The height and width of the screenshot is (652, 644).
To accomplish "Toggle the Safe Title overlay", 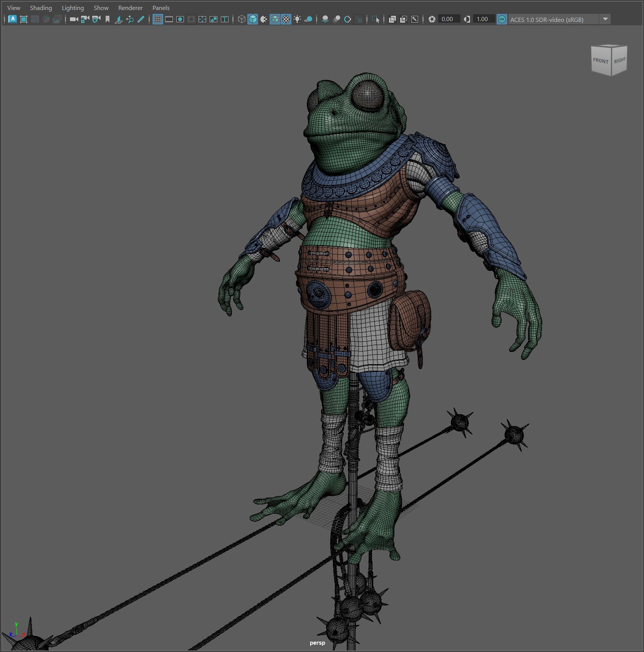I will [225, 19].
